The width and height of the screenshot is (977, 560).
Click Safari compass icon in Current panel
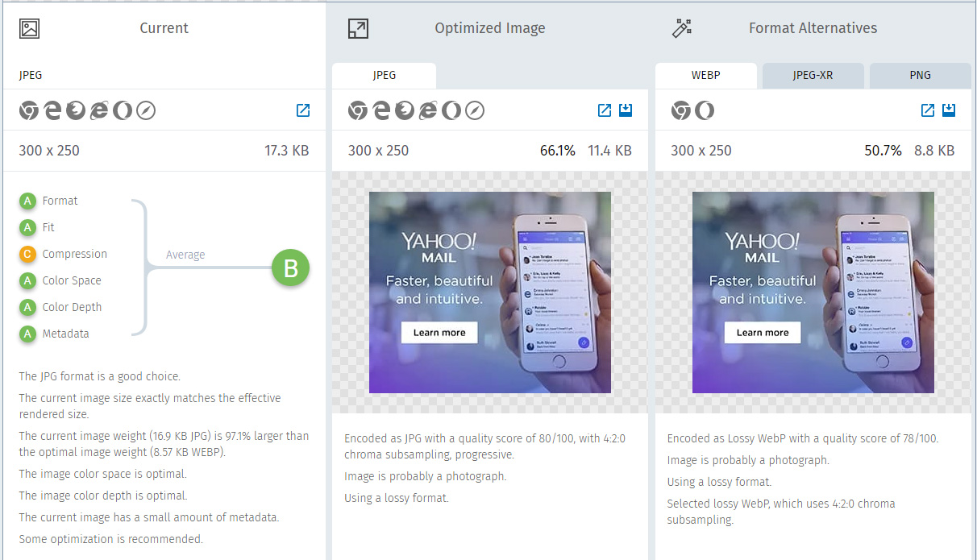pos(146,110)
